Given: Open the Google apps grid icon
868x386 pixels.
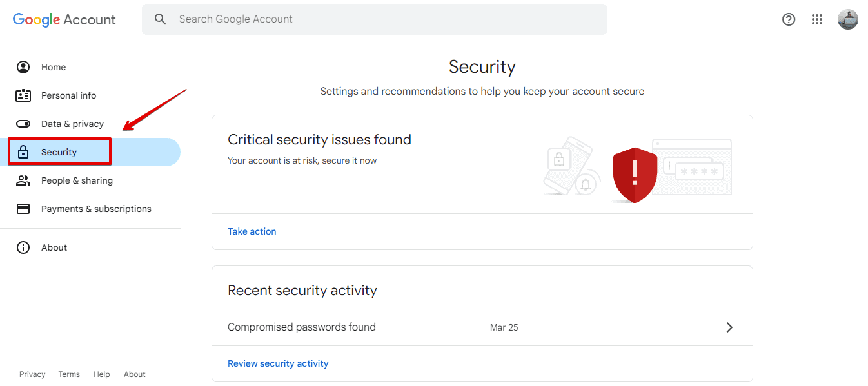Looking at the screenshot, I should coord(817,19).
